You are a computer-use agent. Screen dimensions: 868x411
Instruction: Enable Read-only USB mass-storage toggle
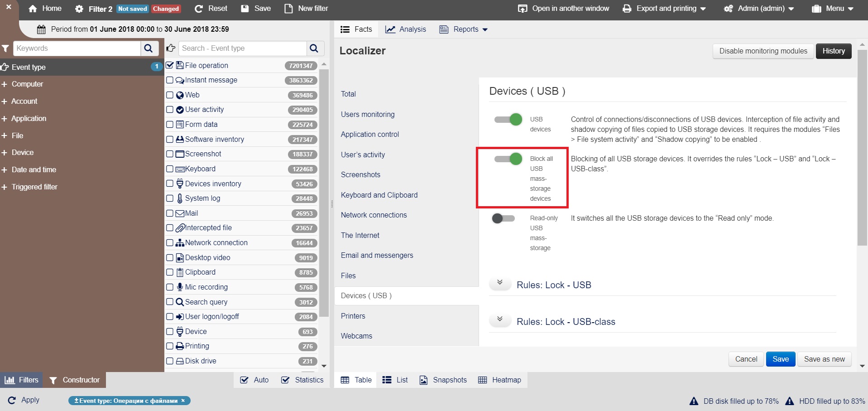point(504,218)
